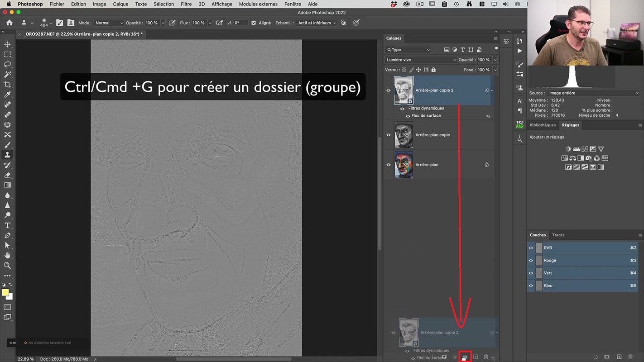The height and width of the screenshot is (362, 644).
Task: Select the Clone Stamp tool in the left toolbar
Action: click(x=7, y=155)
